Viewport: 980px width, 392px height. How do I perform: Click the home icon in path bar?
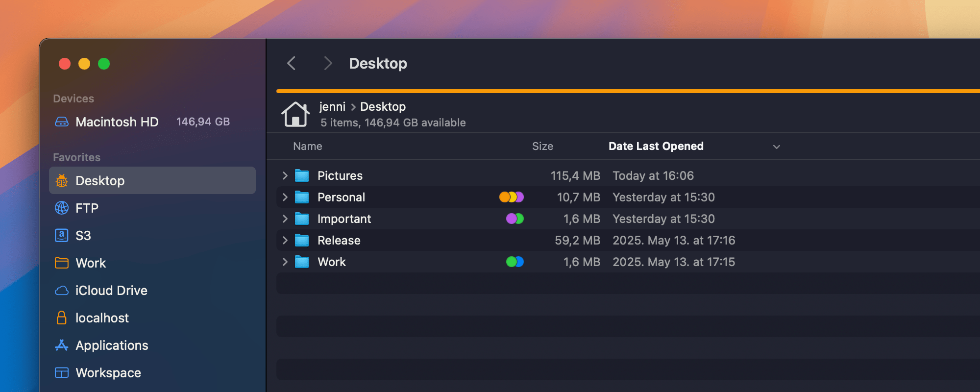pos(295,115)
